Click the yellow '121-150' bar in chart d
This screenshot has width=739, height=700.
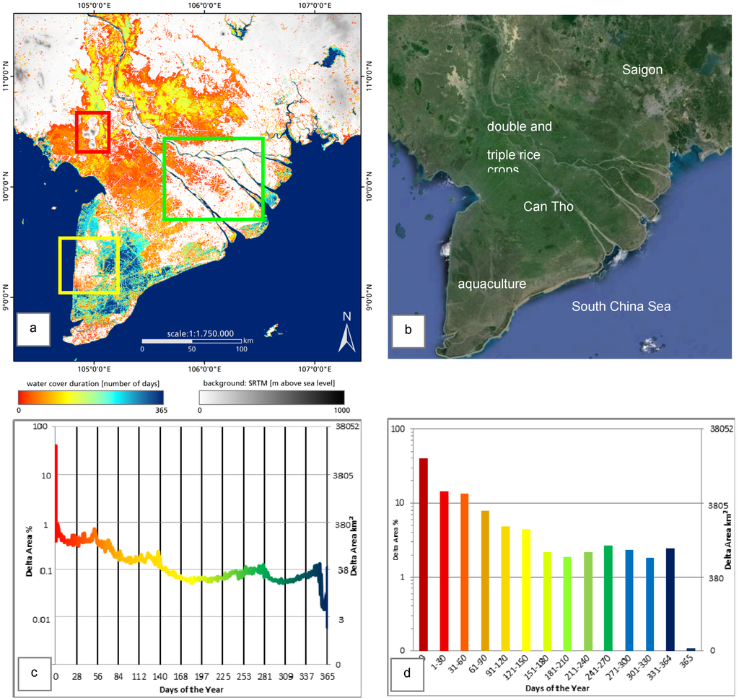pos(526,590)
